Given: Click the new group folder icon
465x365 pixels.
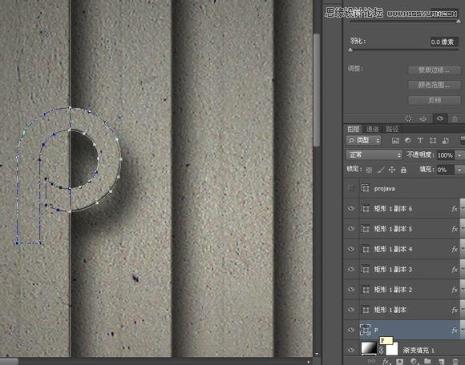Looking at the screenshot, I should click(x=428, y=362).
